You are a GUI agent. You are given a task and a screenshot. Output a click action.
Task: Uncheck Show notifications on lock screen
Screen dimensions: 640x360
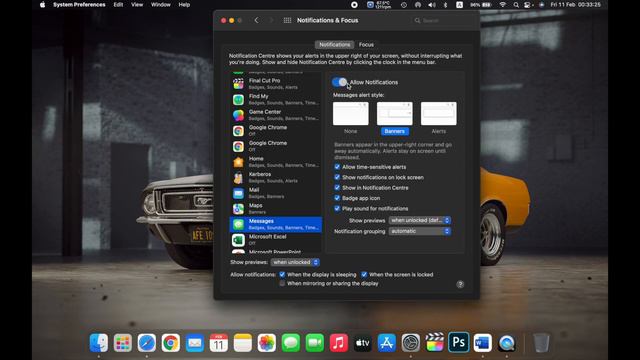337,177
